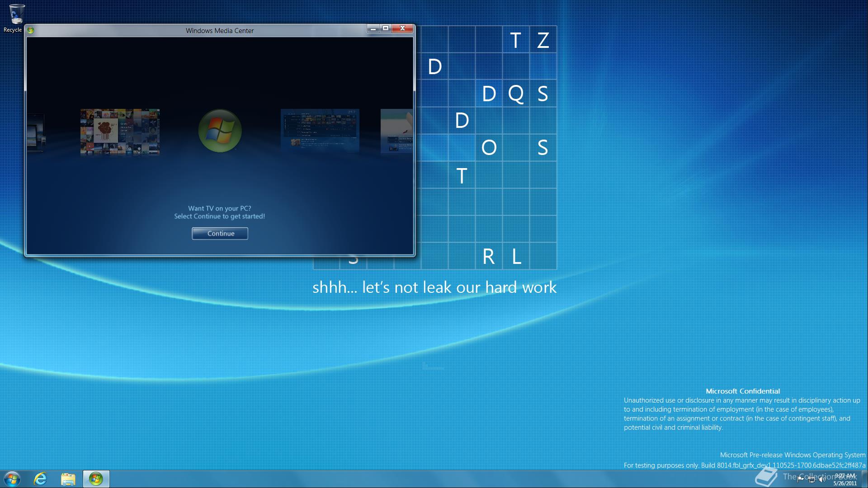This screenshot has height=488, width=868.
Task: Maximize the Windows Media Center window
Action: (386, 28)
